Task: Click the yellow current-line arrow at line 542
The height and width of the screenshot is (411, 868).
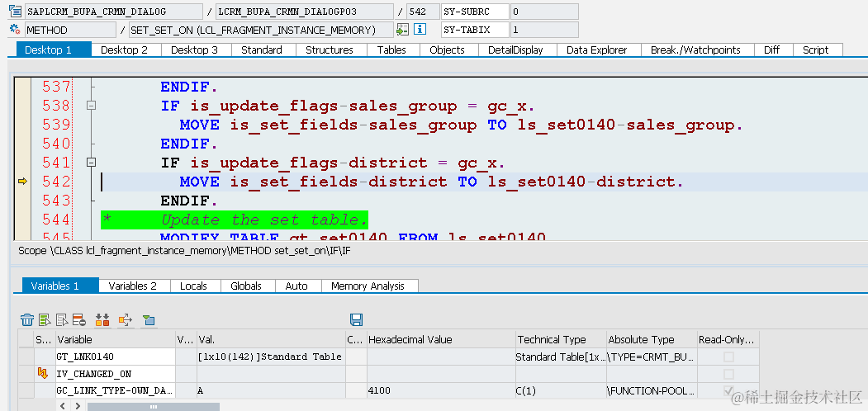Action: click(22, 181)
